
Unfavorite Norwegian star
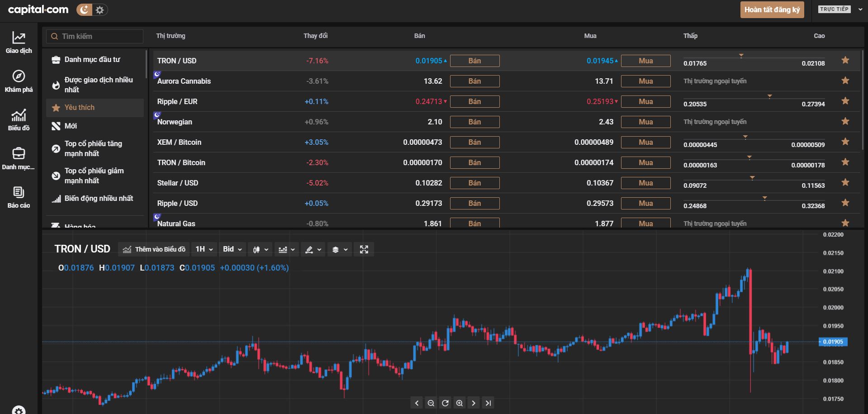coord(845,121)
